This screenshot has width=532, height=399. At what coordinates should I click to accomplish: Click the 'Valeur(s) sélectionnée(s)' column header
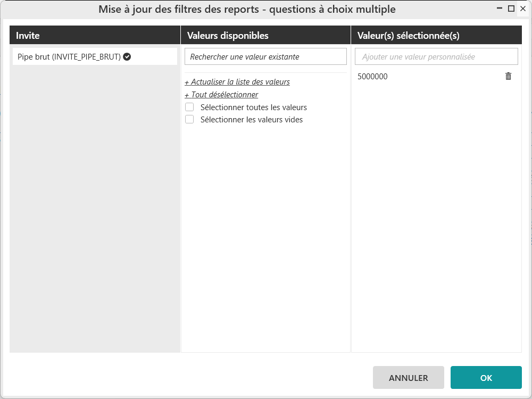point(409,36)
